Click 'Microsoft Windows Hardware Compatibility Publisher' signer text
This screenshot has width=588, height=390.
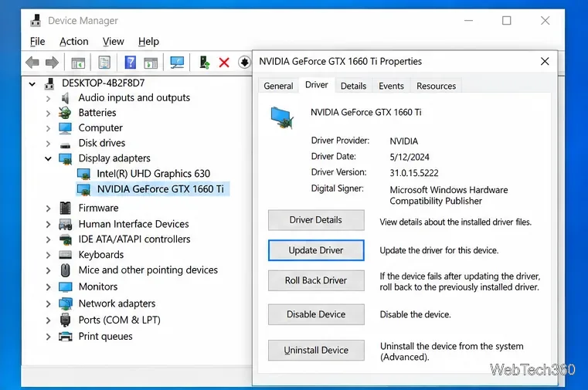tap(448, 195)
